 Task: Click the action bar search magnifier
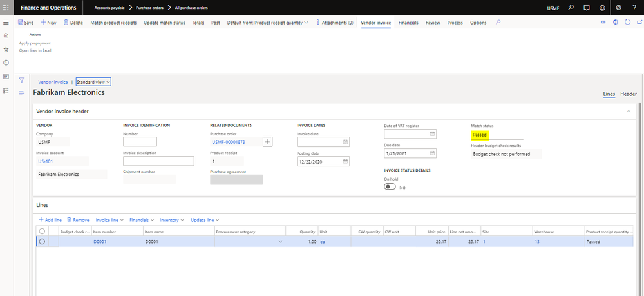pos(498,22)
